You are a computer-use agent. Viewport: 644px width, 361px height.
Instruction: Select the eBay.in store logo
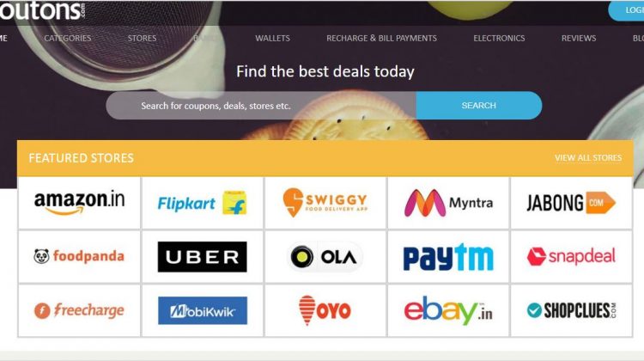[448, 310]
